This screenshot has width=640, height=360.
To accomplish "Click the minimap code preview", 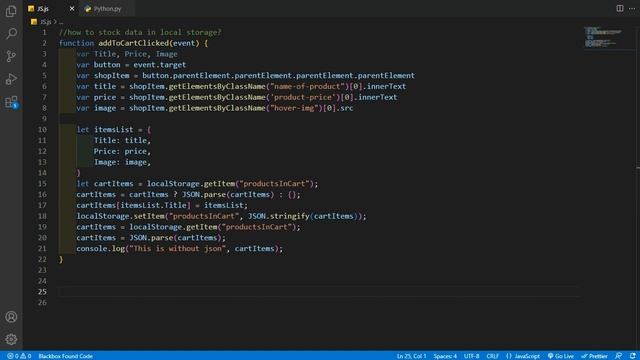I will pyautogui.click(x=604, y=37).
